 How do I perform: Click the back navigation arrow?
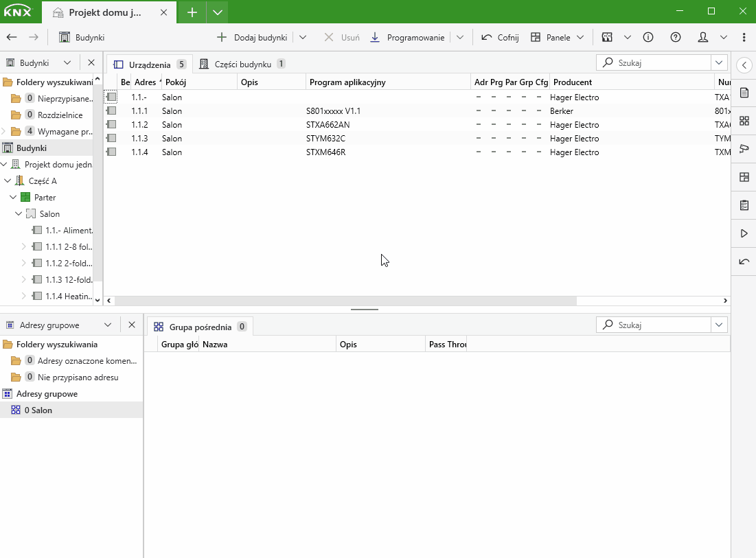pyautogui.click(x=12, y=37)
